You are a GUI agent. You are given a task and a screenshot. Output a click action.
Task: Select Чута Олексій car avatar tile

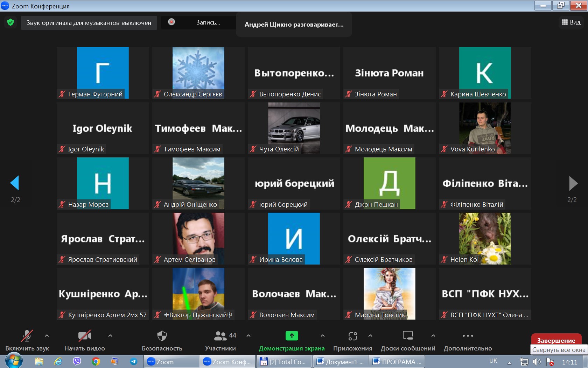[294, 128]
